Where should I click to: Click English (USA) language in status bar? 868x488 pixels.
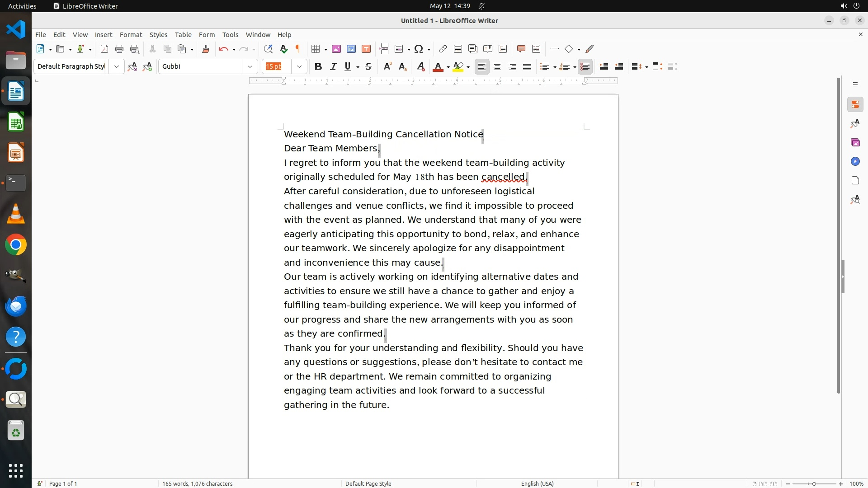[537, 483]
